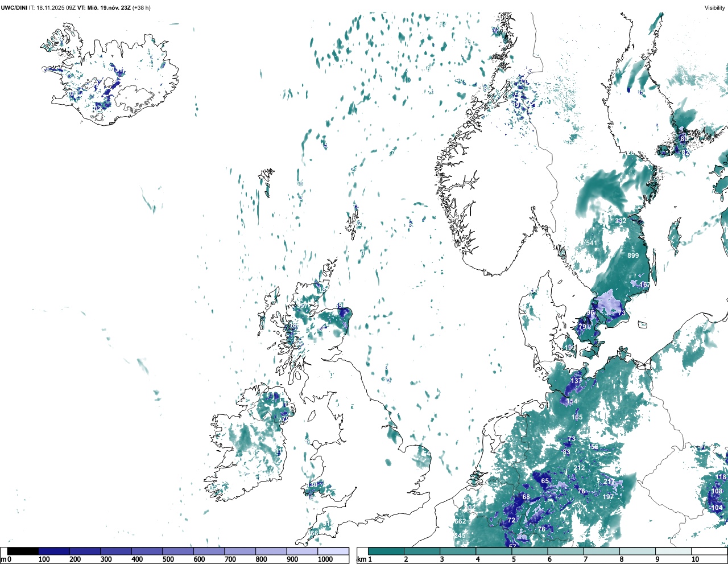728x564 pixels.
Task: Click the '104' visibility value at right edge
Action: [x=717, y=508]
